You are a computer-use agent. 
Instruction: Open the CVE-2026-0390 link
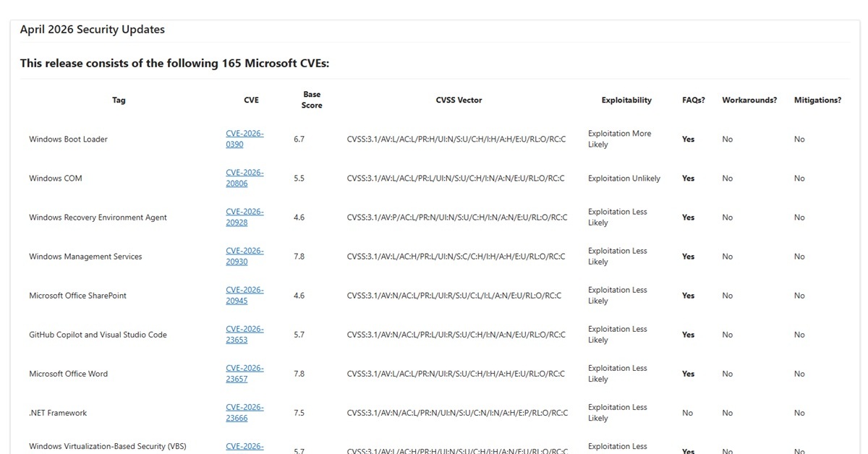pos(244,139)
